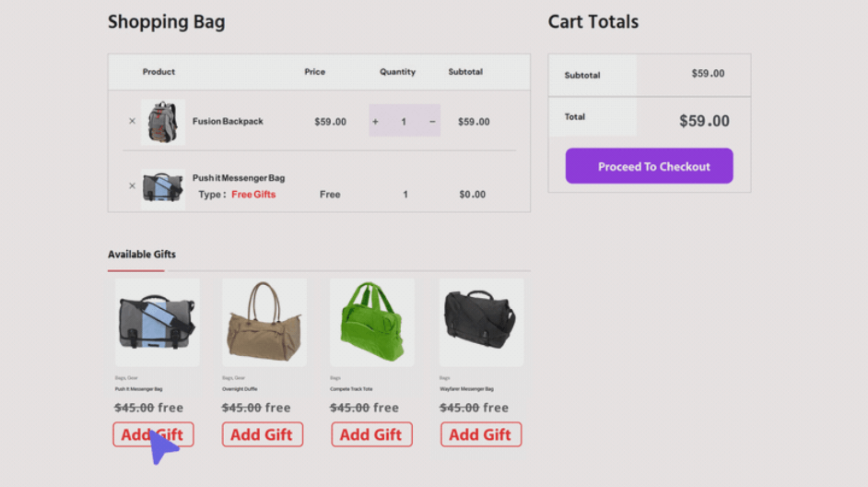
Task: Click the Push It Messenger Bag gift image
Action: point(157,322)
